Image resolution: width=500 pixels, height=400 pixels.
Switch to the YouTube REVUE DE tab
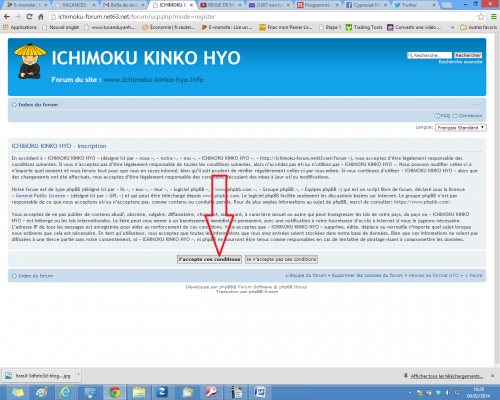(221, 5)
